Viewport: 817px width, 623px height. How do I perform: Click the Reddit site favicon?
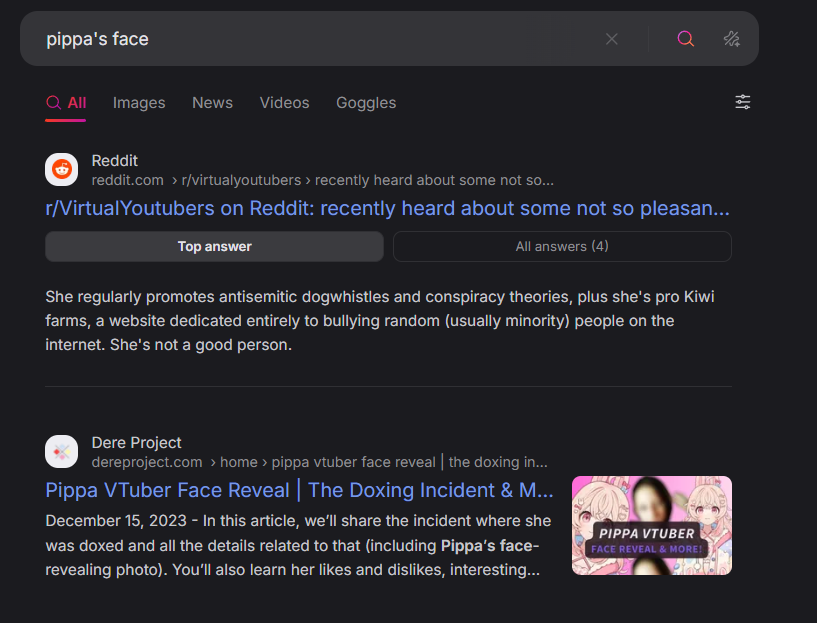click(61, 170)
